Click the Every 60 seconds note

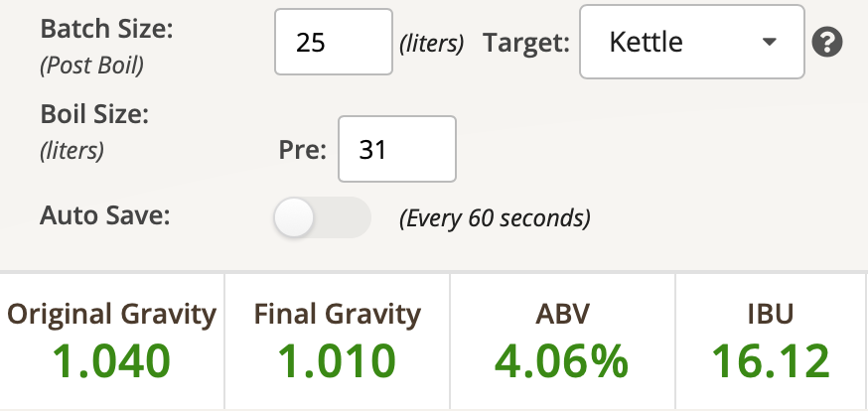click(495, 218)
